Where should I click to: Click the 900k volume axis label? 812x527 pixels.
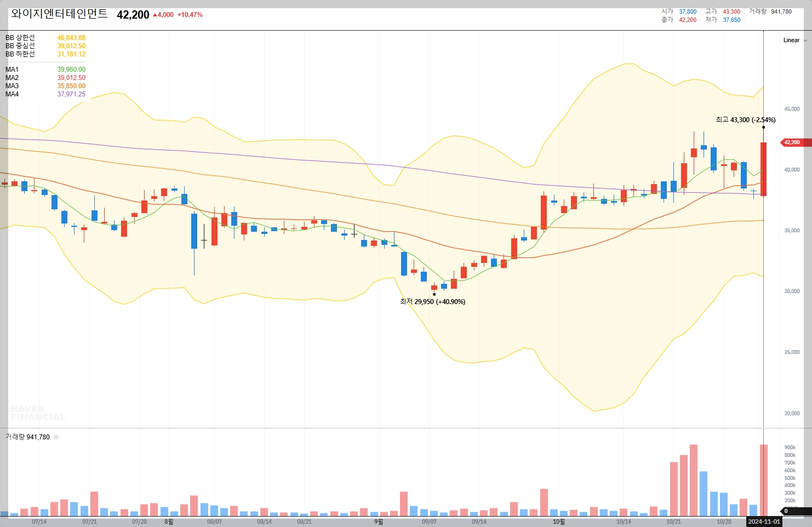pos(790,448)
